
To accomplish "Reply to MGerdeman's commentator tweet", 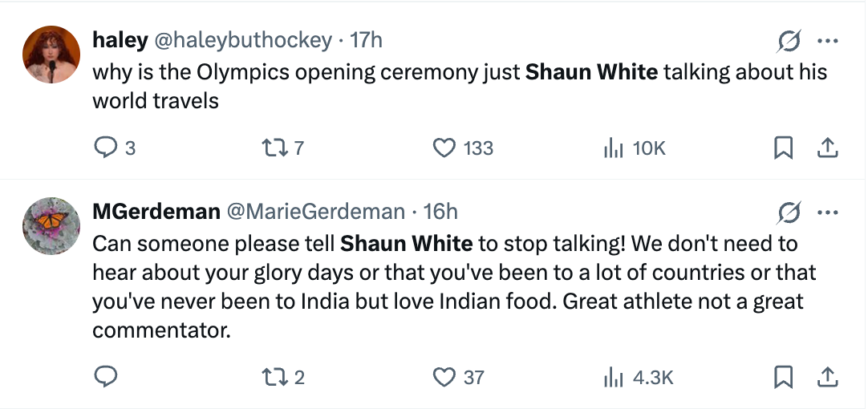I will 107,377.
